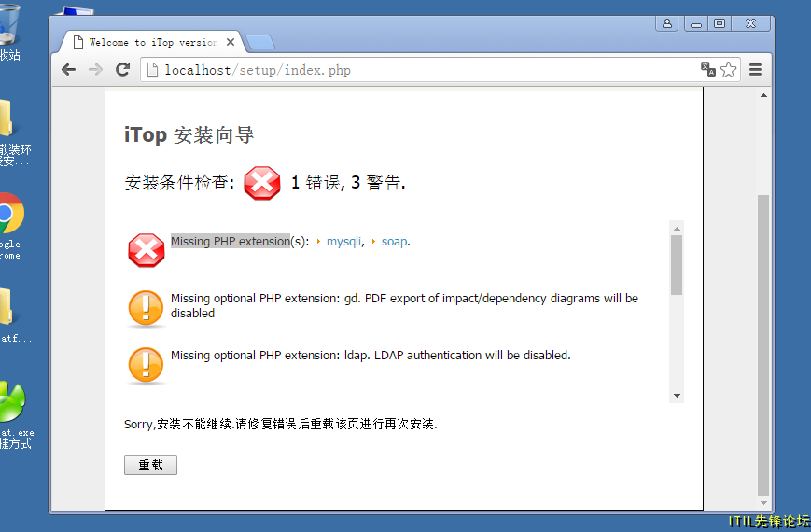
Task: Click the page icon in the address bar
Action: [x=152, y=70]
